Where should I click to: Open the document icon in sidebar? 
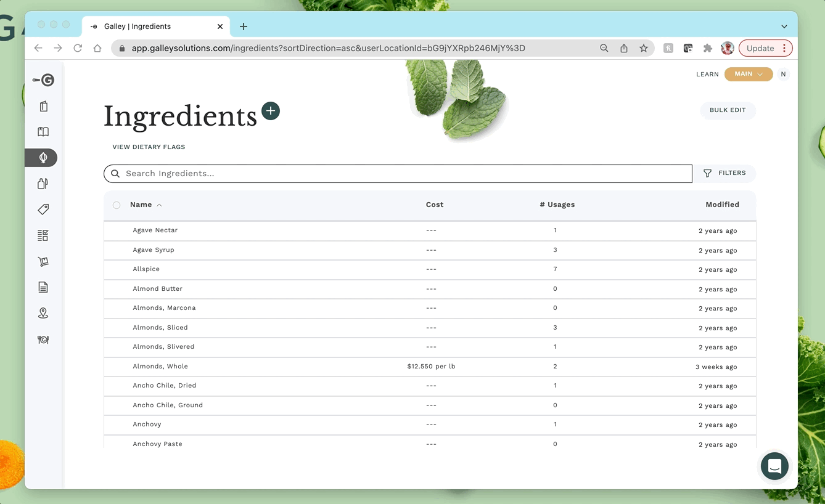click(43, 287)
